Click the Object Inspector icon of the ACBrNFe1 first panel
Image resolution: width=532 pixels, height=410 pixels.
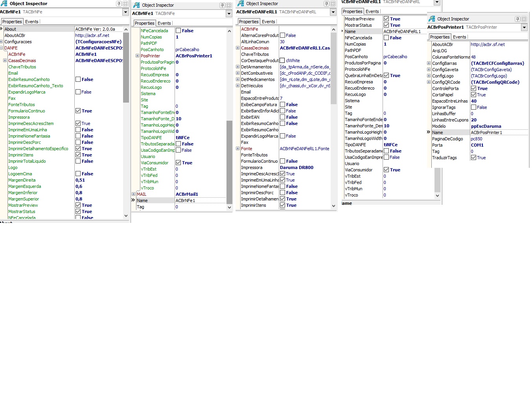coord(4,4)
